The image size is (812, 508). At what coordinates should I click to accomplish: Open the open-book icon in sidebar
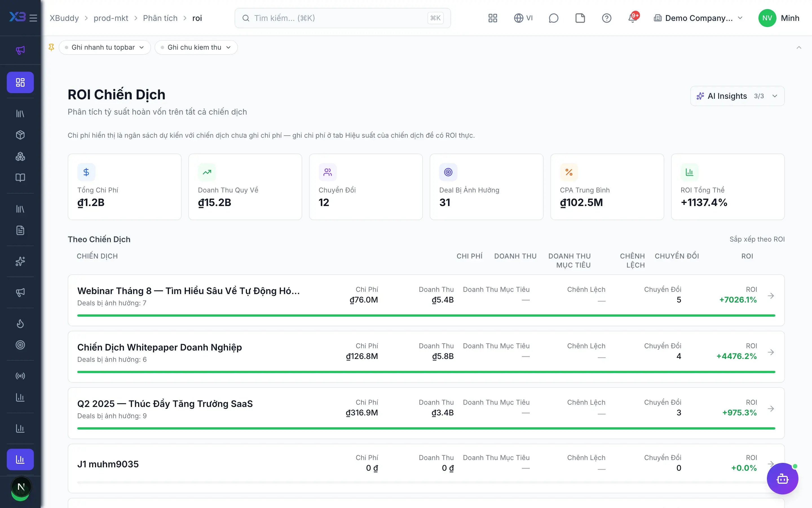point(20,178)
